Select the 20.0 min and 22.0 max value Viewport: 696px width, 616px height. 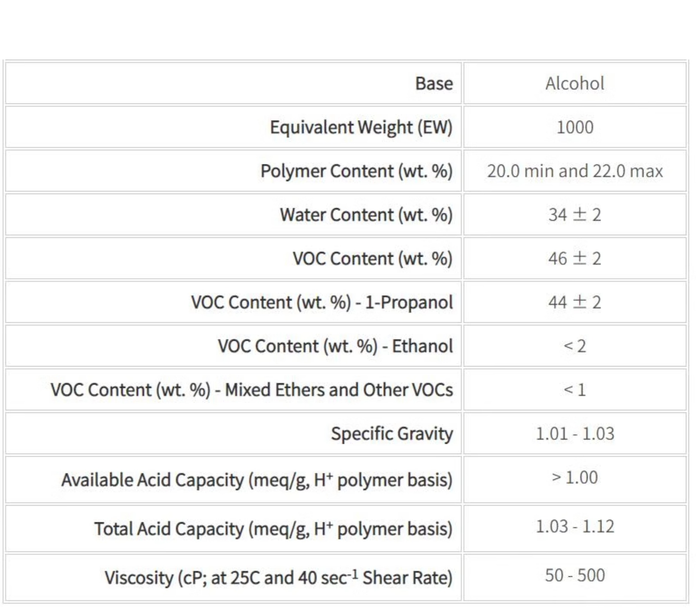click(575, 171)
